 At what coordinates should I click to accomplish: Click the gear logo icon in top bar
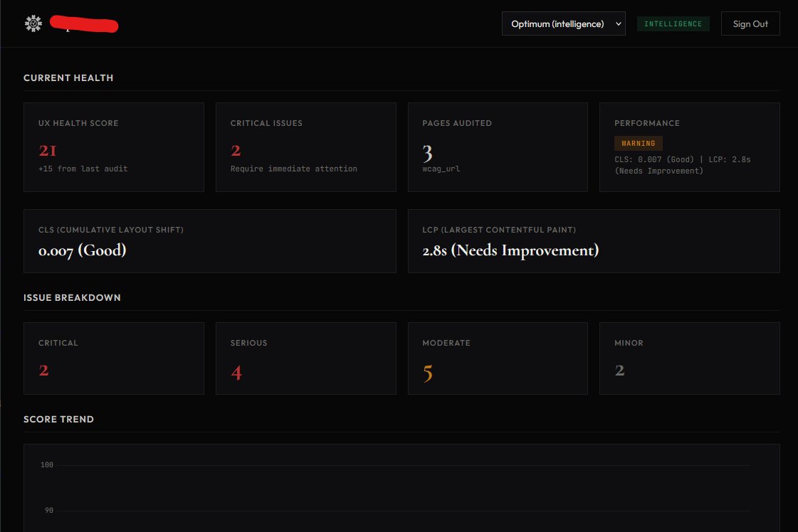pyautogui.click(x=33, y=22)
